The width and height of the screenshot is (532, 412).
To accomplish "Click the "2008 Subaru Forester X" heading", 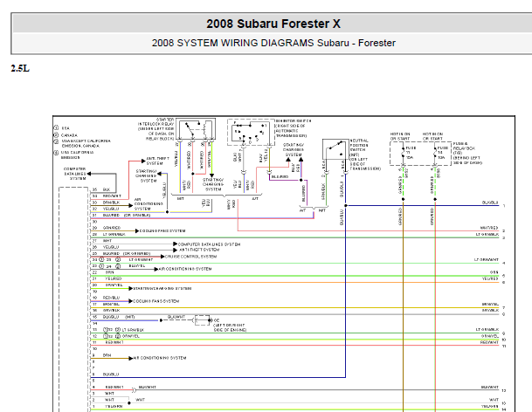I will pyautogui.click(x=273, y=24).
